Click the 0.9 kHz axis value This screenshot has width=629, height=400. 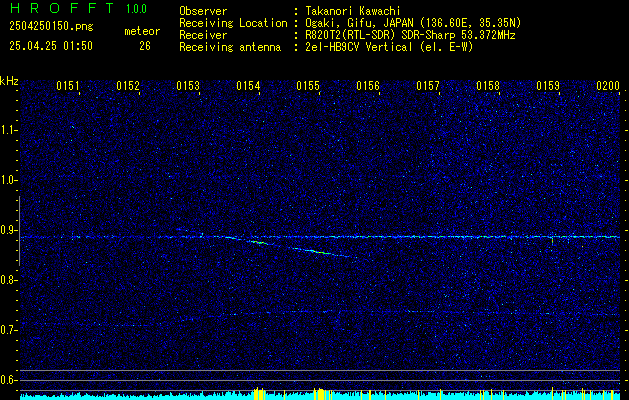(6, 230)
